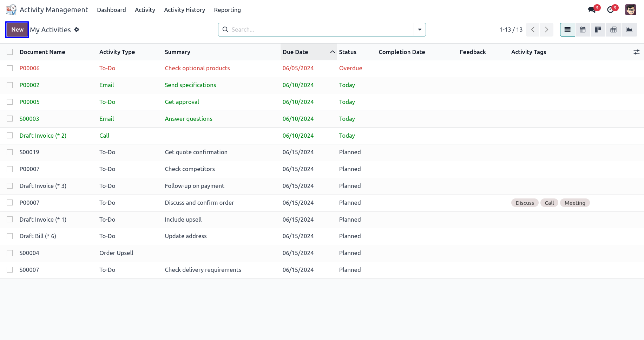
Task: Switch to the calendar view
Action: tap(583, 30)
